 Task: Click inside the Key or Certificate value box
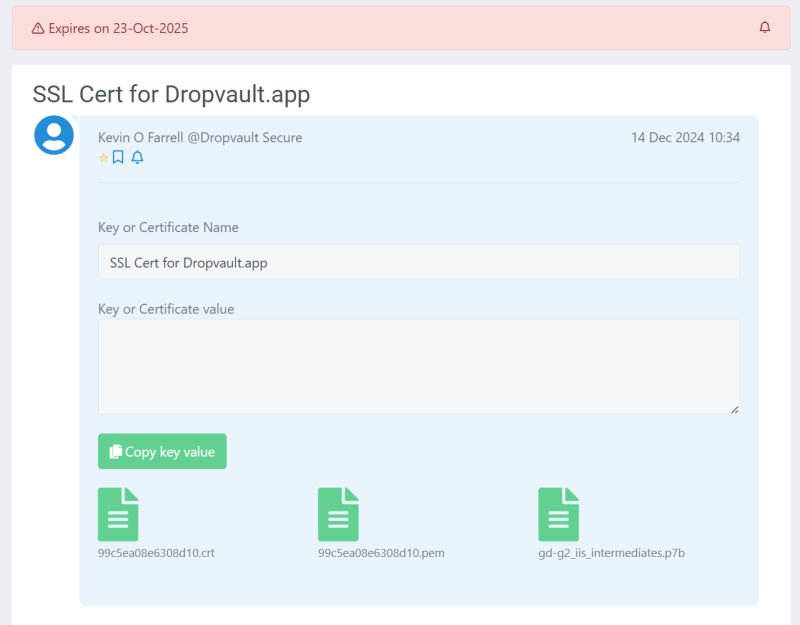click(x=418, y=367)
